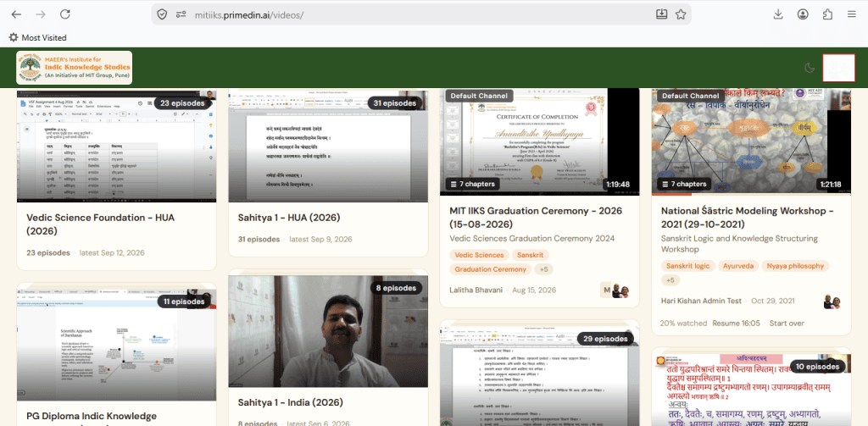Click Start over link
This screenshot has width=868, height=426.
click(787, 323)
